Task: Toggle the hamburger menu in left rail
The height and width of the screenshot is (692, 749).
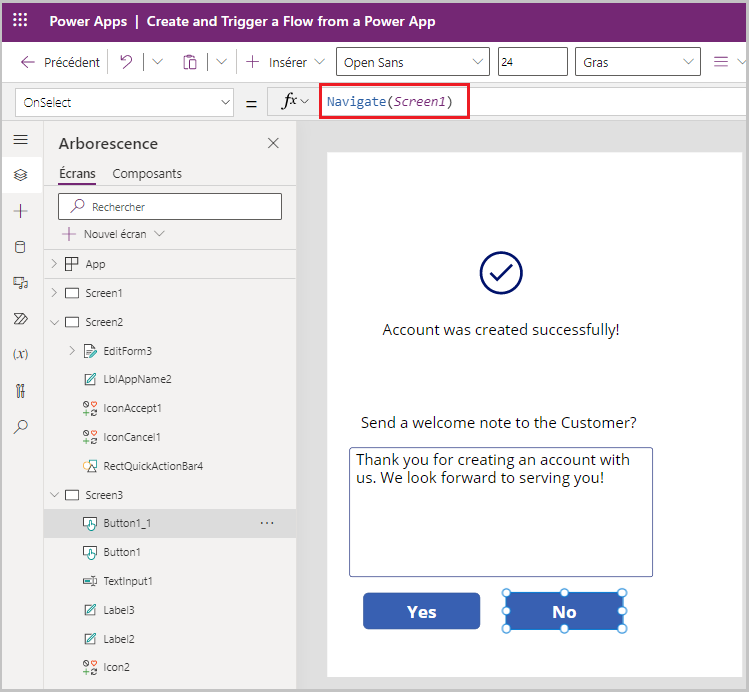Action: 21,139
